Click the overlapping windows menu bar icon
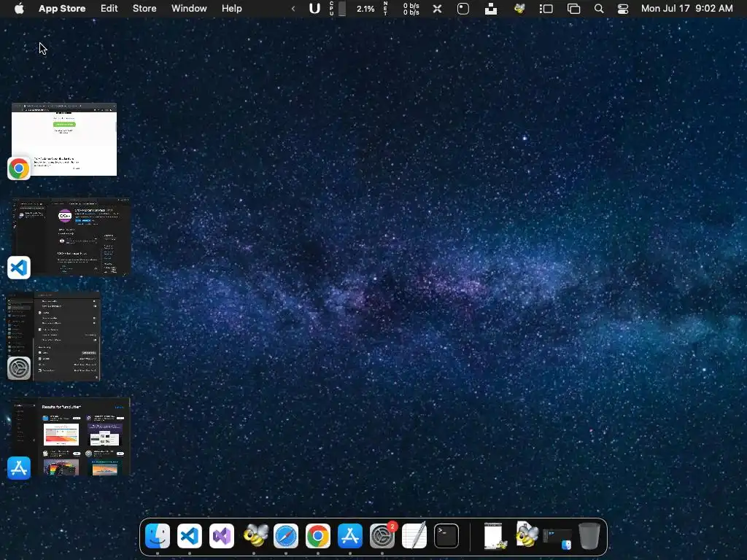 tap(573, 8)
